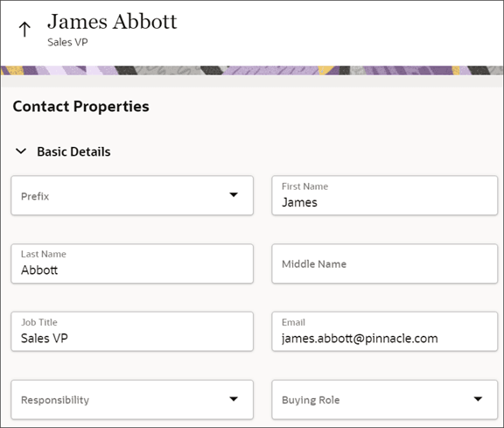Click the Contact Properties heading
Image resolution: width=504 pixels, height=428 pixels.
click(81, 107)
